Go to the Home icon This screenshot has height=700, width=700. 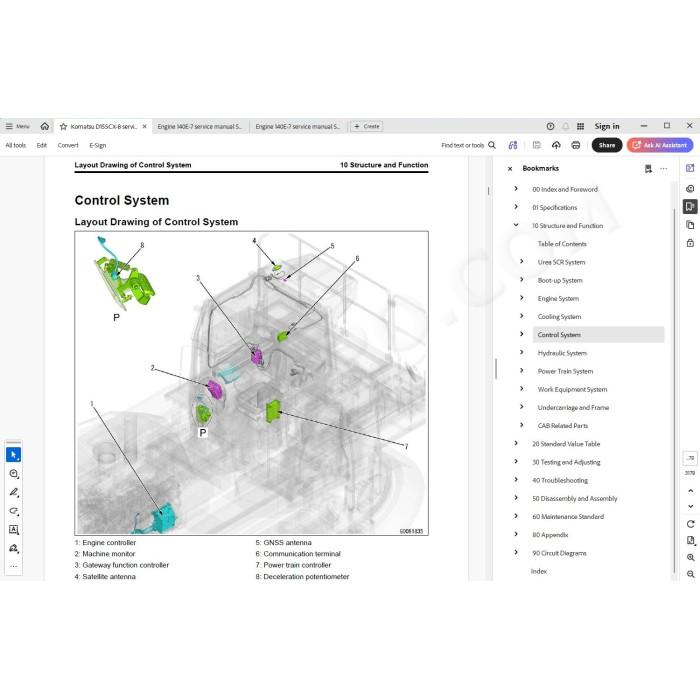[45, 126]
